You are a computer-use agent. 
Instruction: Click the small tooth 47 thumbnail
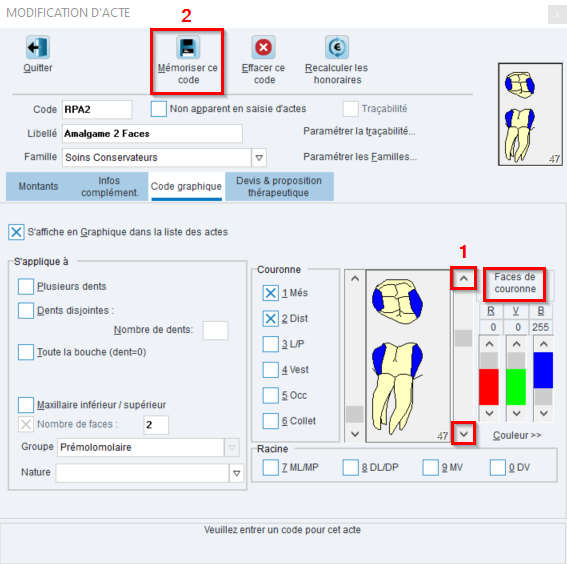pyautogui.click(x=530, y=115)
